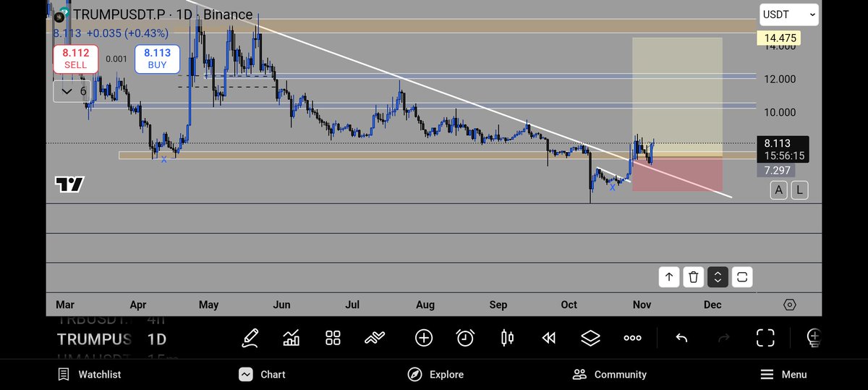The height and width of the screenshot is (390, 868).
Task: Enter fullscreen chart mode
Action: (765, 337)
